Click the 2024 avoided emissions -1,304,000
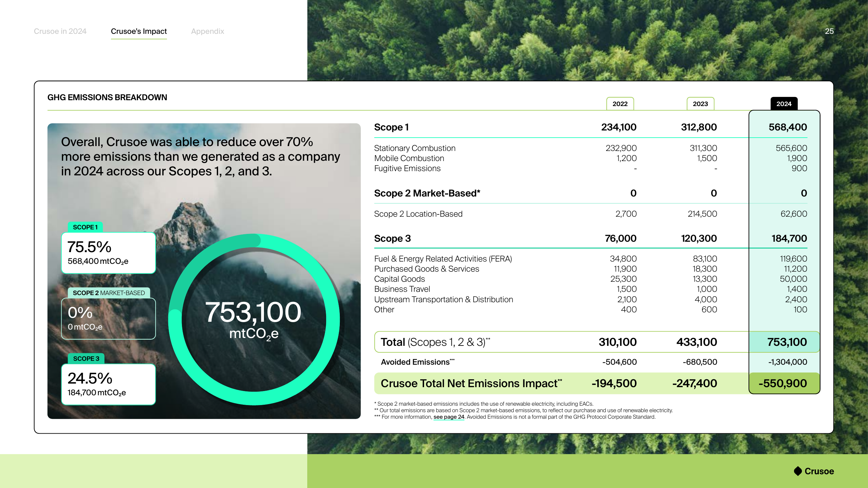The height and width of the screenshot is (488, 868). click(788, 362)
